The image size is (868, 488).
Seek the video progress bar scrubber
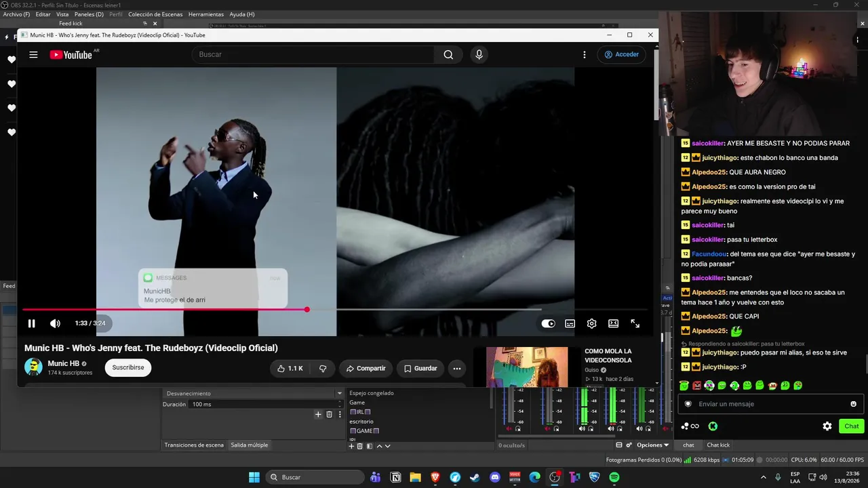(x=307, y=309)
